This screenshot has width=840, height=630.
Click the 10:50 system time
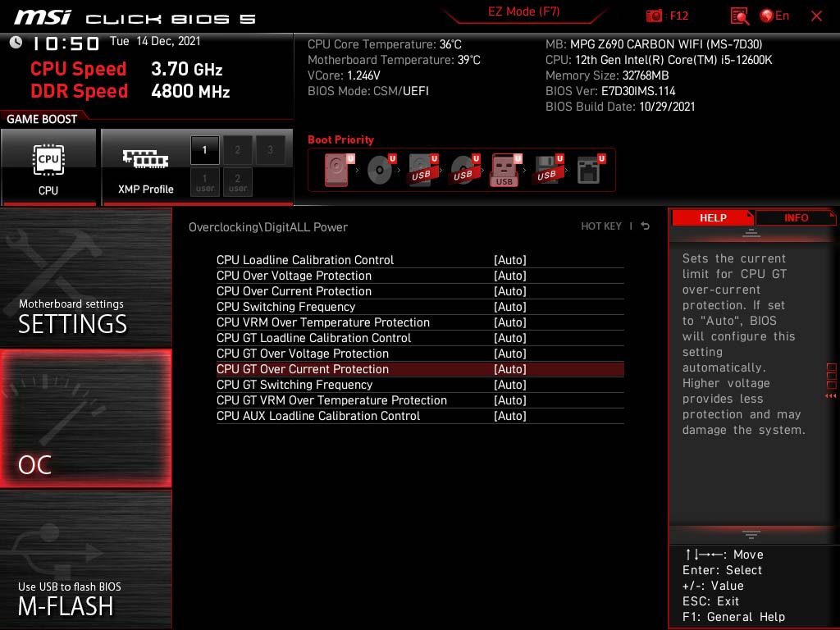point(66,43)
